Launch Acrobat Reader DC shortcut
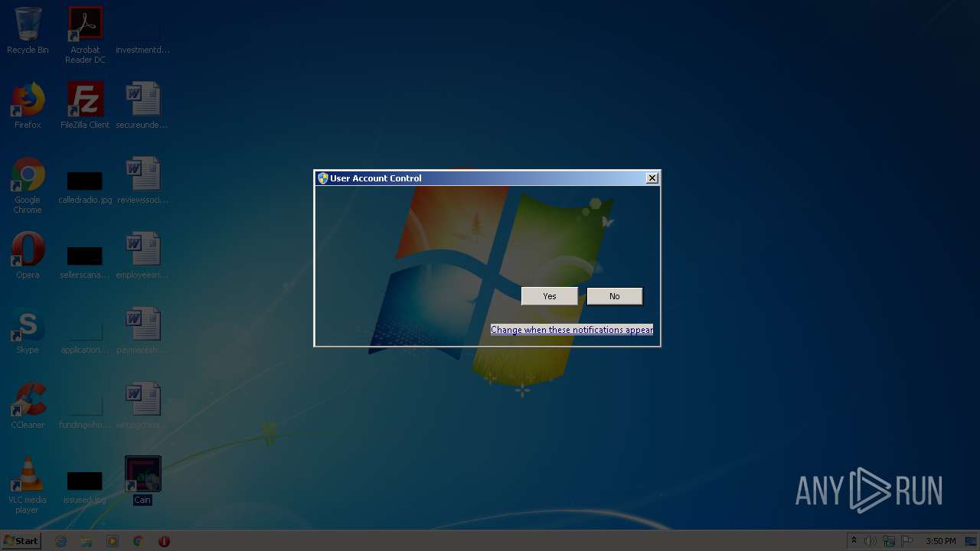980x551 pixels. 85,35
